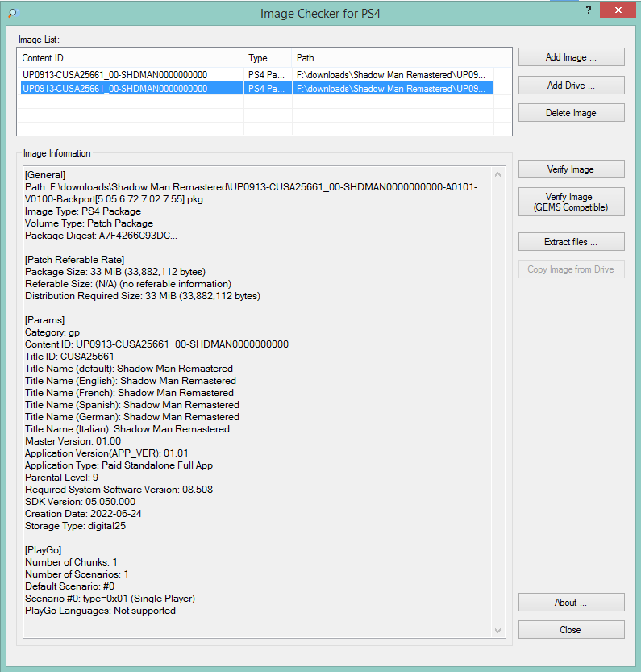Click the Type cell of the first row
641x672 pixels.
pyautogui.click(x=266, y=75)
